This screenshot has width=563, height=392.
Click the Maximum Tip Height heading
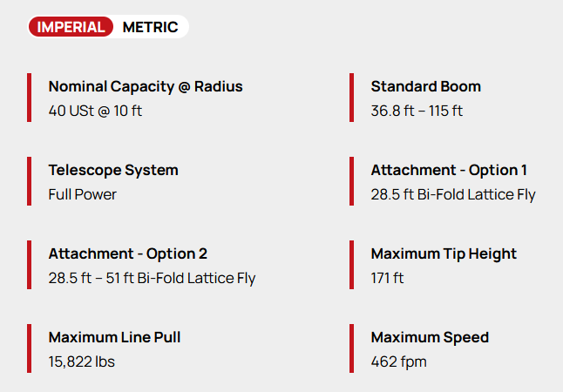[x=444, y=253]
